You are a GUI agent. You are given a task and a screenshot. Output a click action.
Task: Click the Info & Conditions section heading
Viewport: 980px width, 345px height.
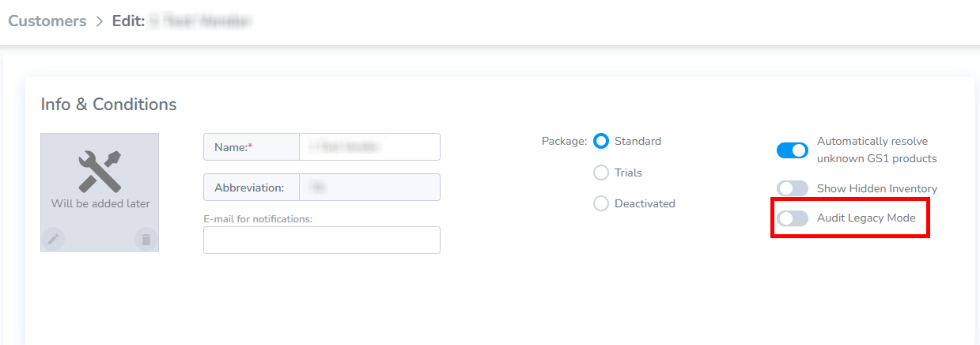pyautogui.click(x=109, y=104)
